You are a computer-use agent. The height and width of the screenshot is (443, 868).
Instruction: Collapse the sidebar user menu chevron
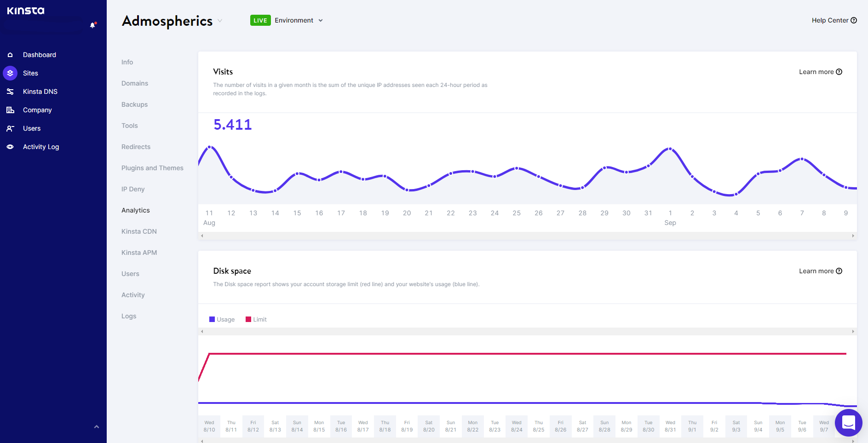point(97,427)
